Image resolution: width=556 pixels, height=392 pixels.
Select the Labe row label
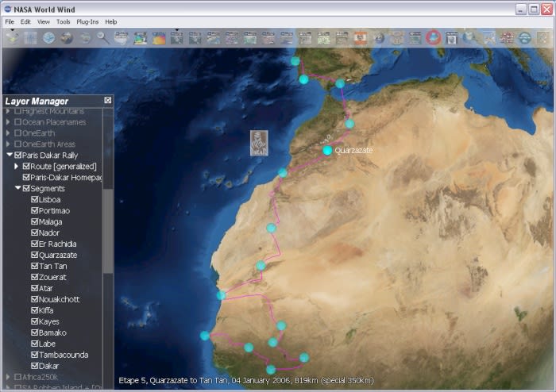point(47,344)
